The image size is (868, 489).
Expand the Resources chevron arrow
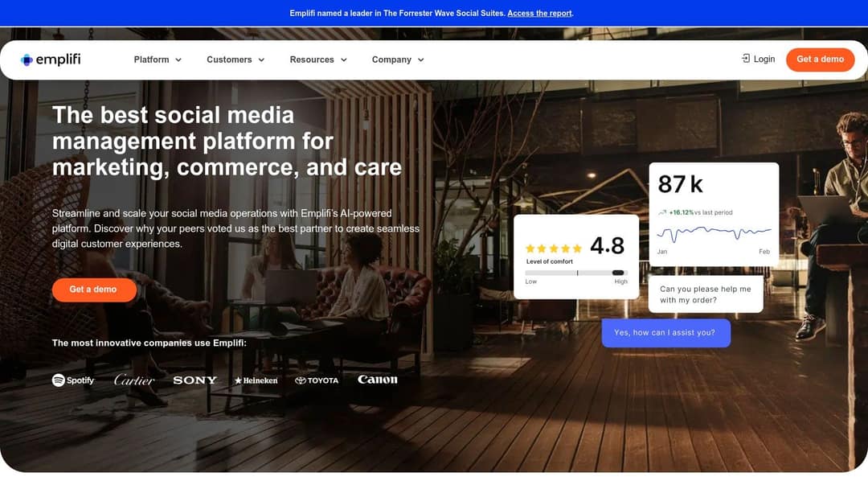(x=344, y=60)
